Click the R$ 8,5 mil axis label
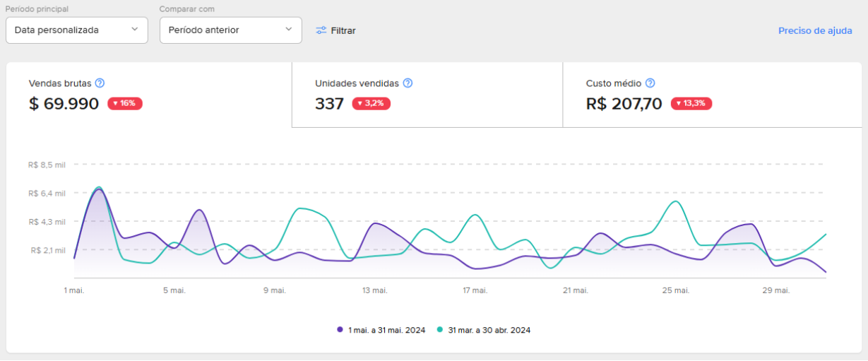Viewport: 868px width, 361px height. (47, 165)
